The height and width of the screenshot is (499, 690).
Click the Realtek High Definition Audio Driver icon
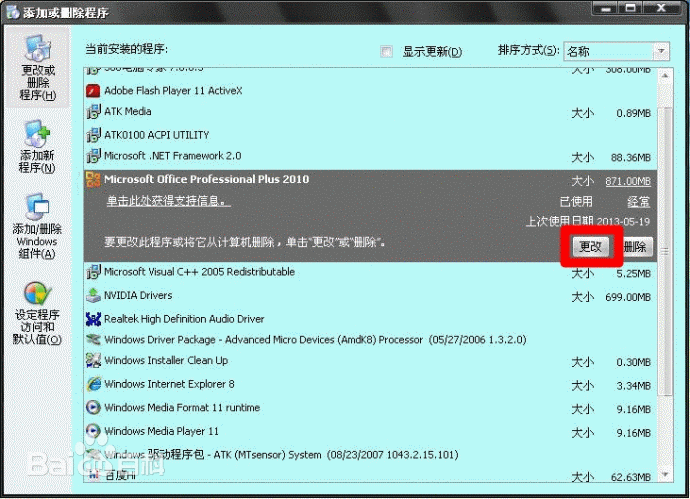click(x=93, y=319)
